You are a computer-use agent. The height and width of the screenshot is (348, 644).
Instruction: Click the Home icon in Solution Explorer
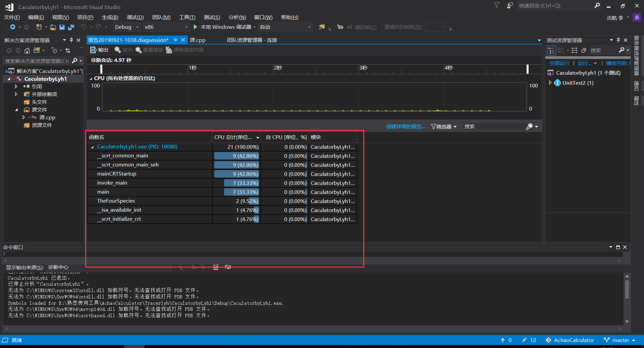click(27, 51)
